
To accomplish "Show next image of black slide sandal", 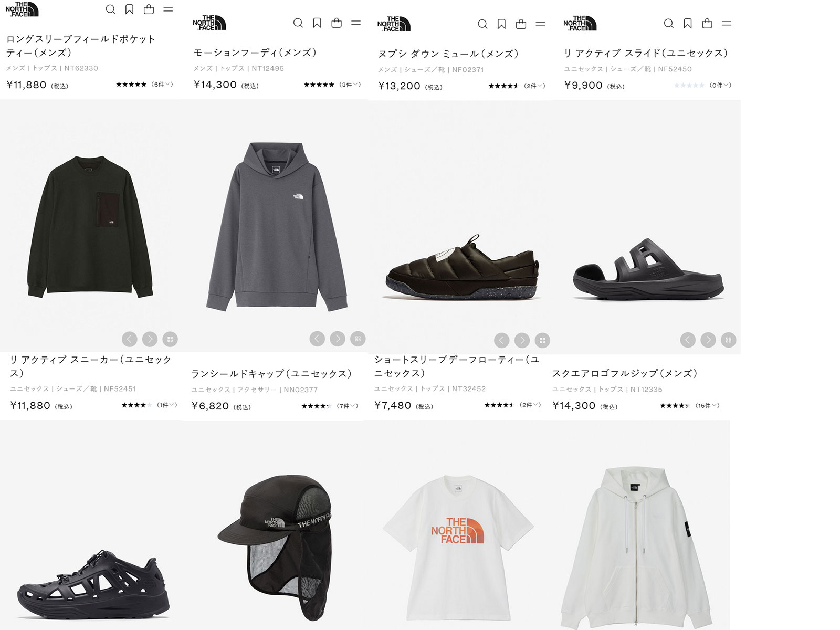I will coord(708,340).
